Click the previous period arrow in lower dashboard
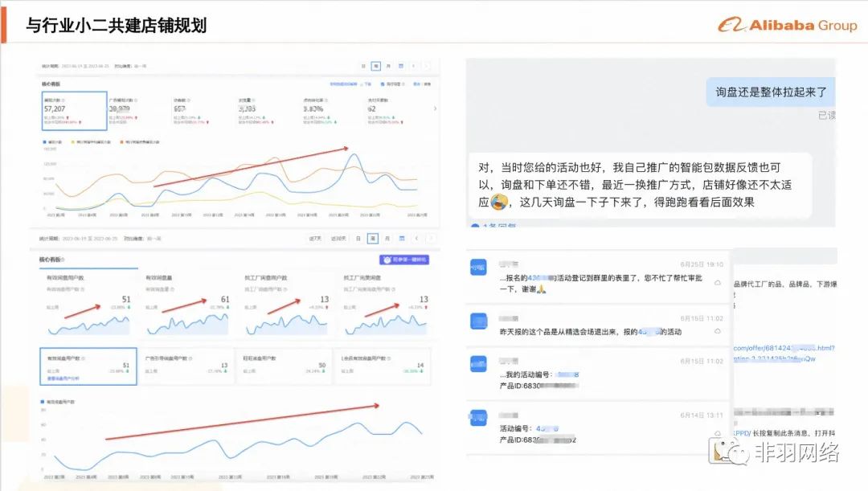Image resolution: width=868 pixels, height=491 pixels. (415, 239)
